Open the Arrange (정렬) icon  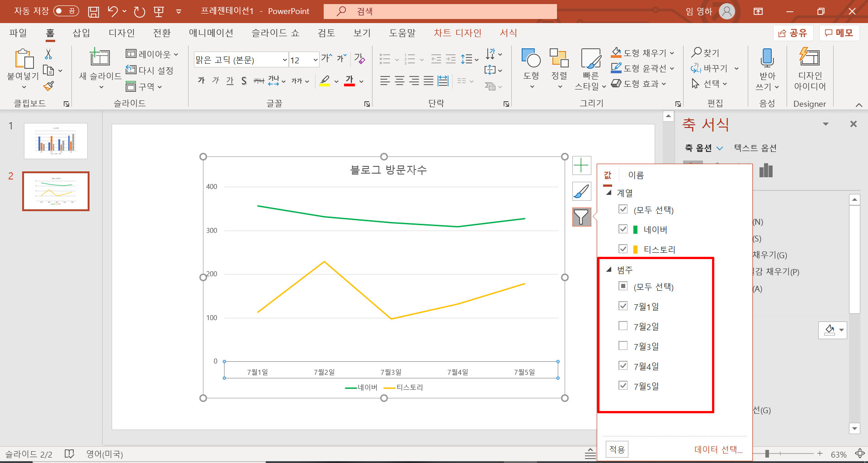click(x=559, y=58)
